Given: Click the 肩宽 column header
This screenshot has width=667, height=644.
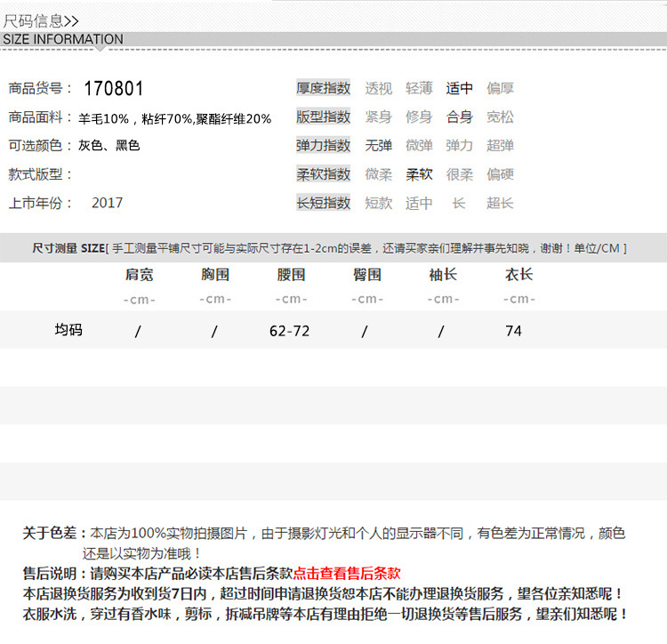Looking at the screenshot, I should pos(139,275).
